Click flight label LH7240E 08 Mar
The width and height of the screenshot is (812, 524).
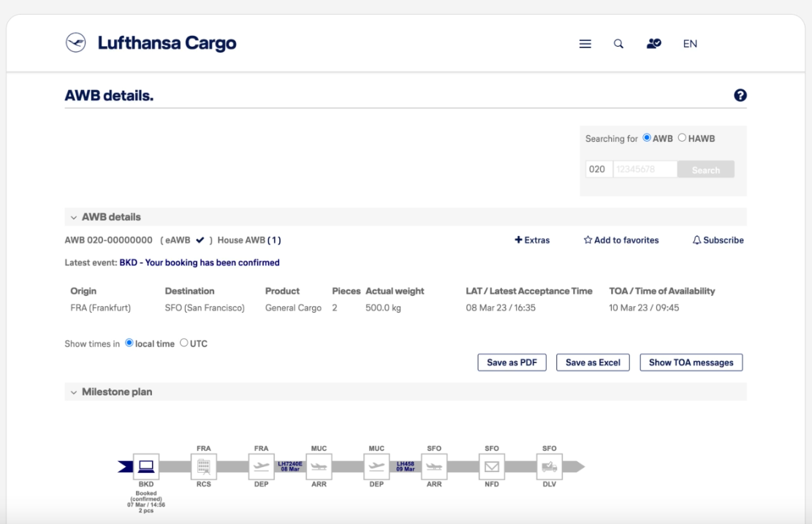(290, 466)
